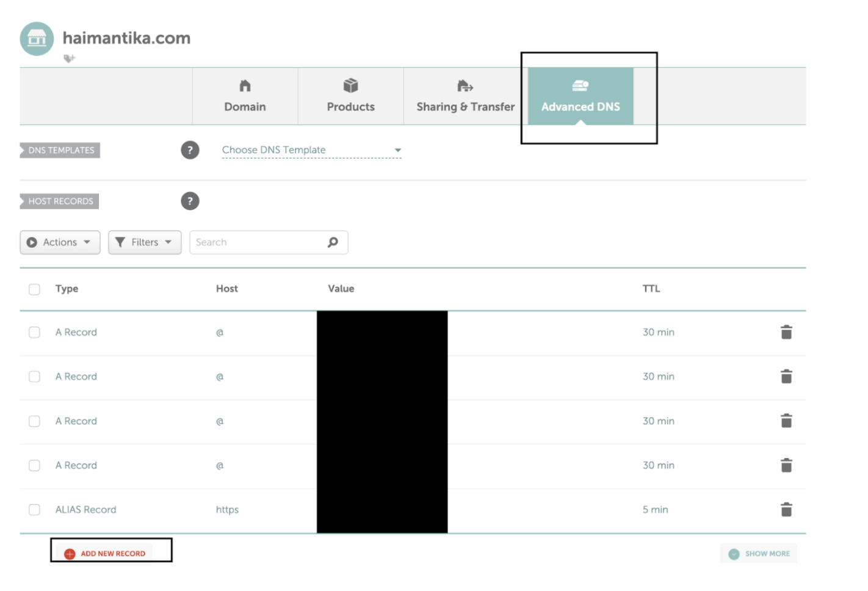Open the Actions dropdown
This screenshot has width=868, height=591.
tap(60, 242)
